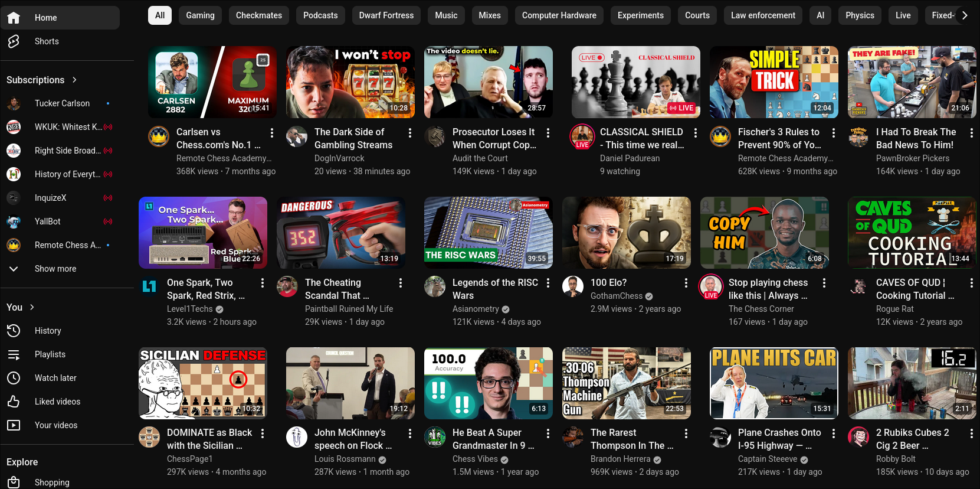Open more options for 100 Elo? video

[x=686, y=283]
